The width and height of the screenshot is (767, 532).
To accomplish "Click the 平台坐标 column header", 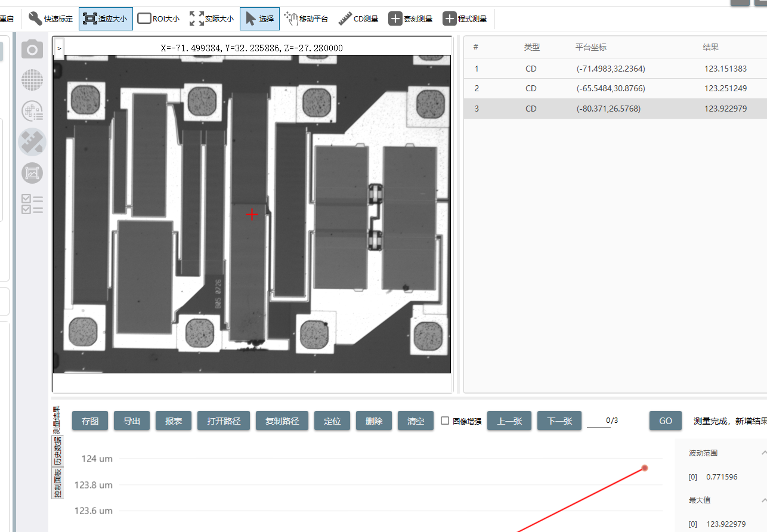I will pyautogui.click(x=591, y=47).
